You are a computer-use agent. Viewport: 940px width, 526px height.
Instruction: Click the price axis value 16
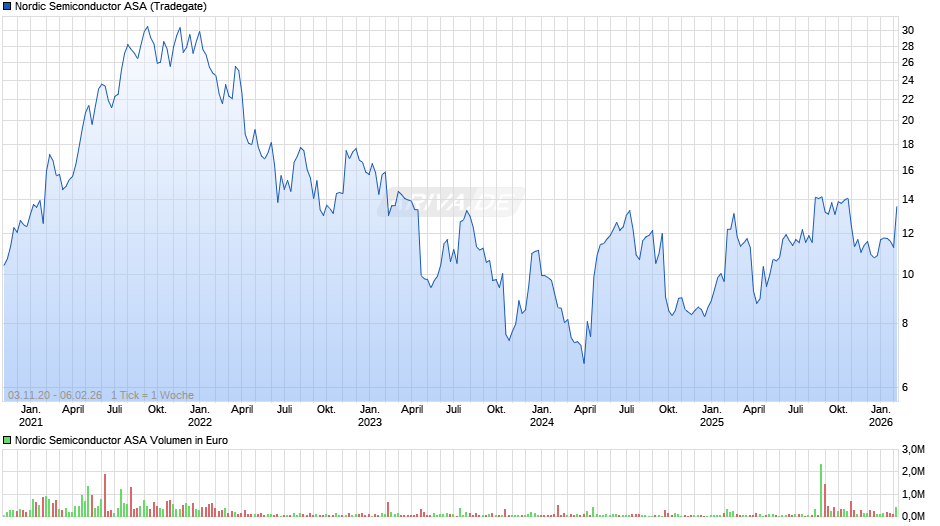click(x=908, y=171)
